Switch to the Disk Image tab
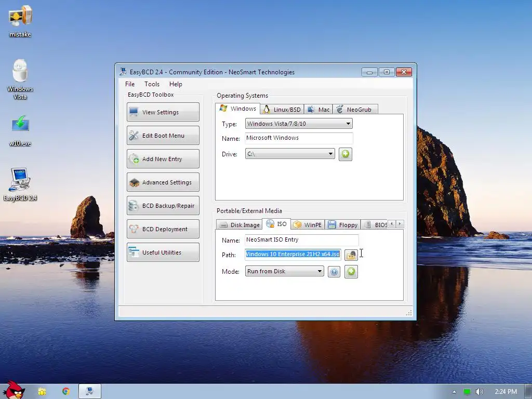The image size is (532, 399). (239, 224)
